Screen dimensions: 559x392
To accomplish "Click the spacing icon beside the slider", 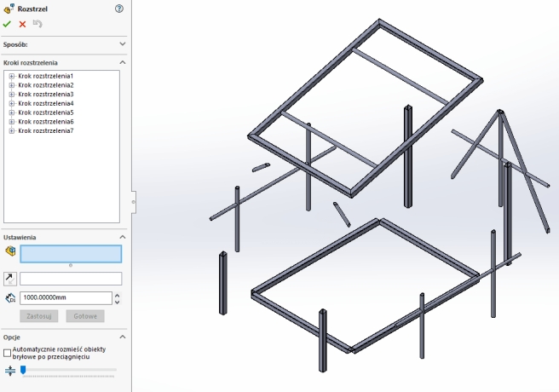I will (x=10, y=371).
